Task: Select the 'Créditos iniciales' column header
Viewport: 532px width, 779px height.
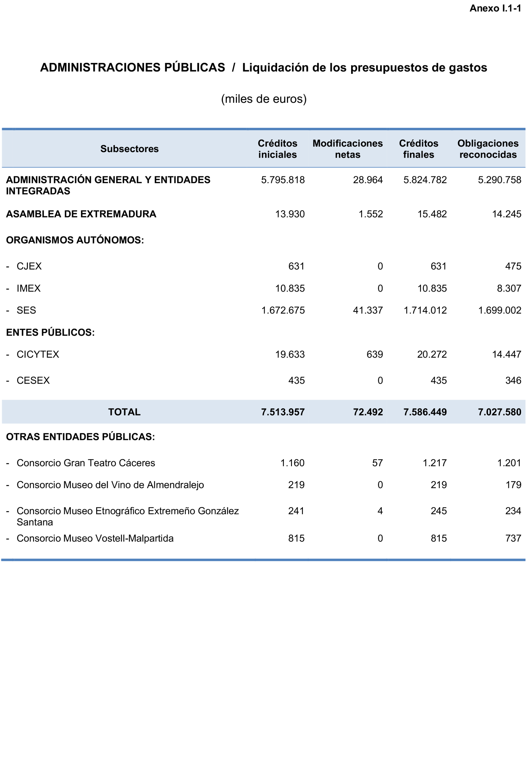Action: tap(277, 149)
